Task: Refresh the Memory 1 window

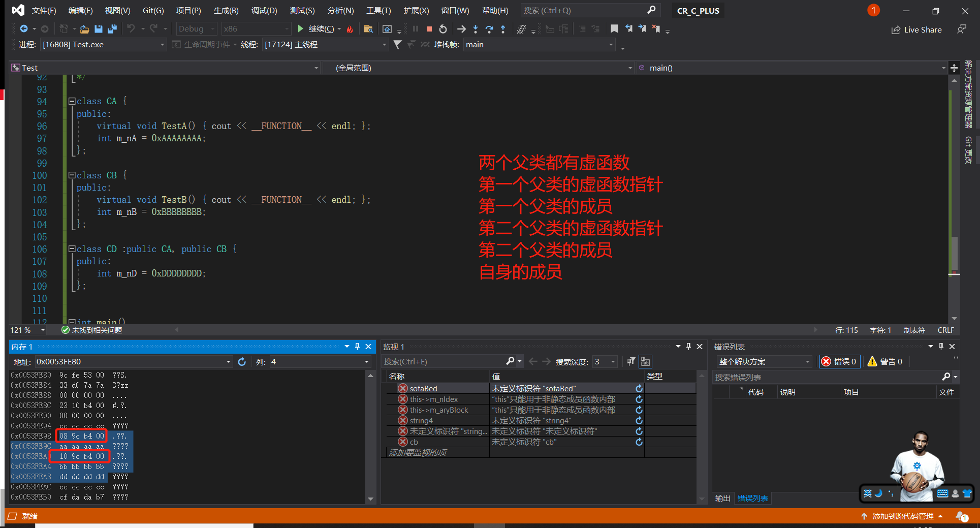Action: 242,362
